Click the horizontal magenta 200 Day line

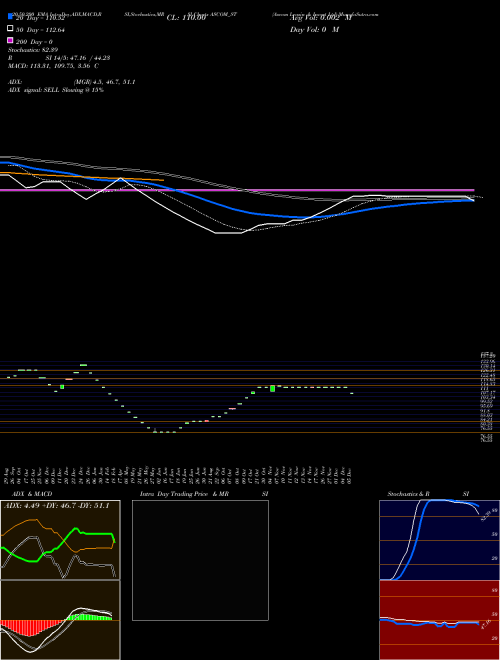(x=237, y=190)
